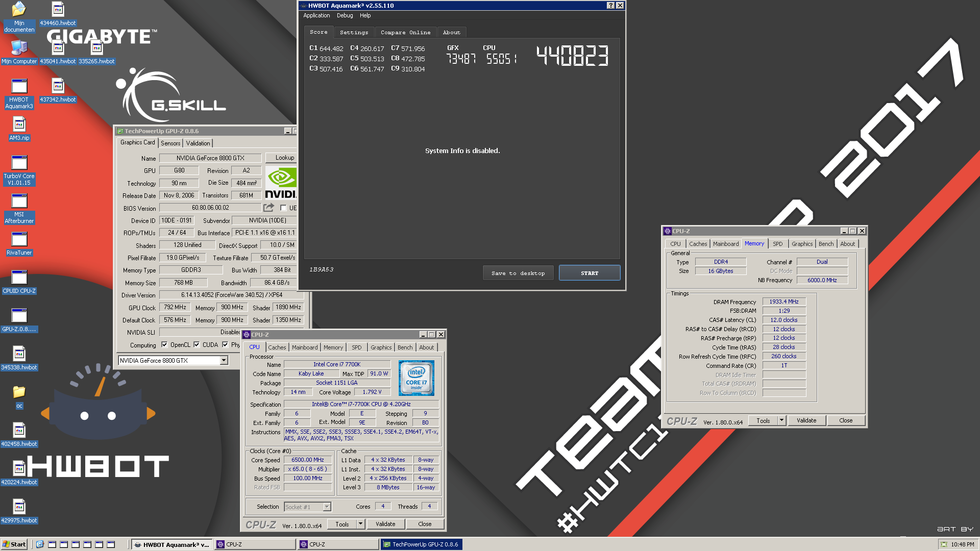The width and height of the screenshot is (980, 551).
Task: Click Windows Start button
Action: [14, 544]
